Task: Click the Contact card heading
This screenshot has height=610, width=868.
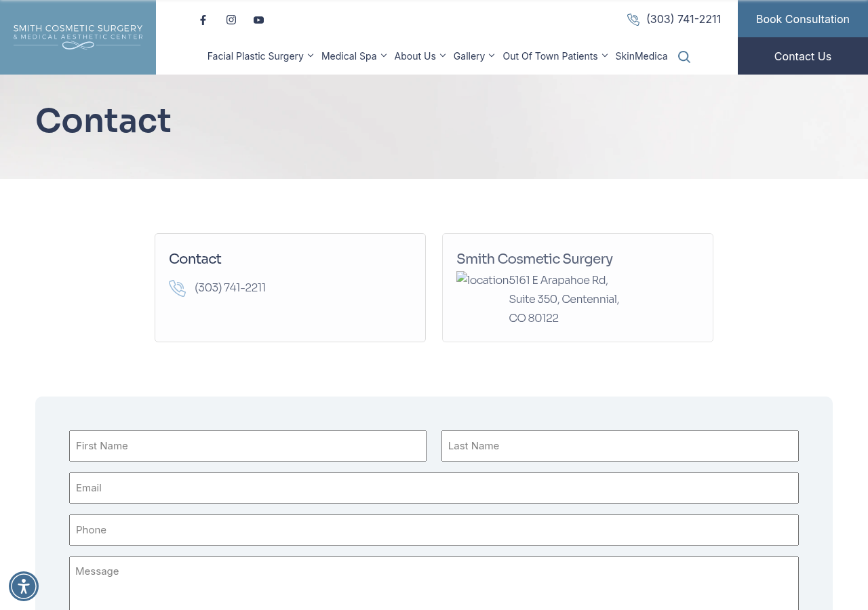Action: (x=195, y=259)
